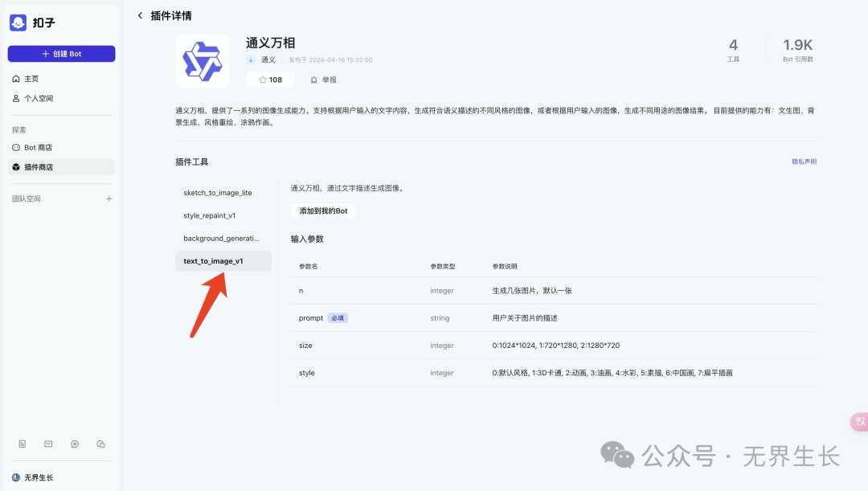
Task: Click the 'size' parameter name
Action: (305, 346)
